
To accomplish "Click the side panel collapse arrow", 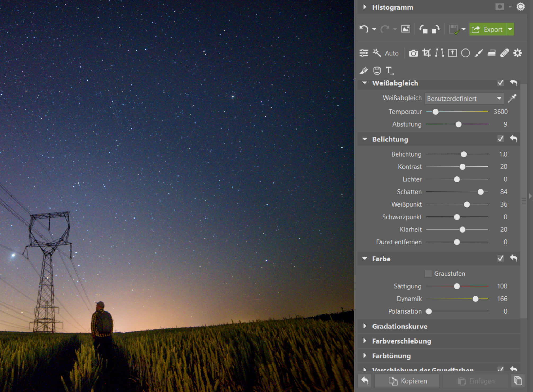I will pos(530,196).
